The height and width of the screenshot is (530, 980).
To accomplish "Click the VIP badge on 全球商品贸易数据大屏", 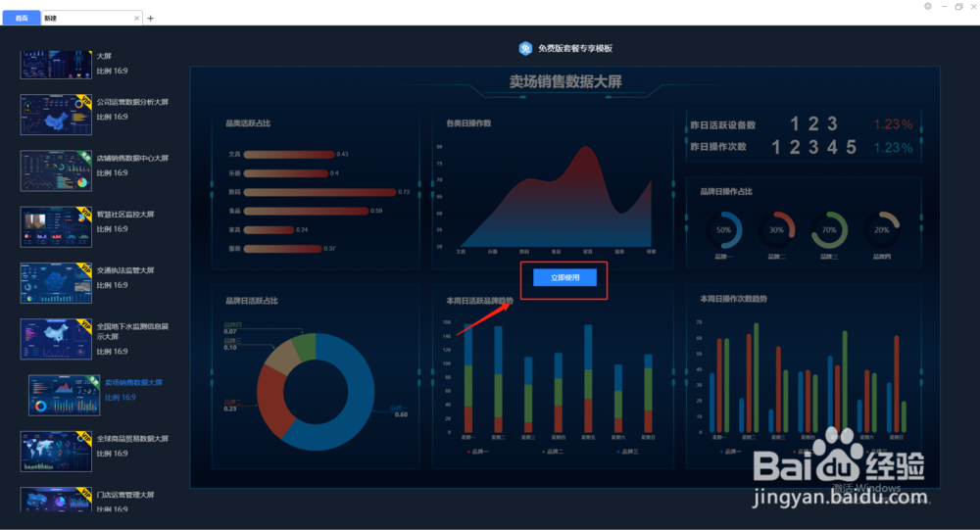I will pyautogui.click(x=85, y=438).
